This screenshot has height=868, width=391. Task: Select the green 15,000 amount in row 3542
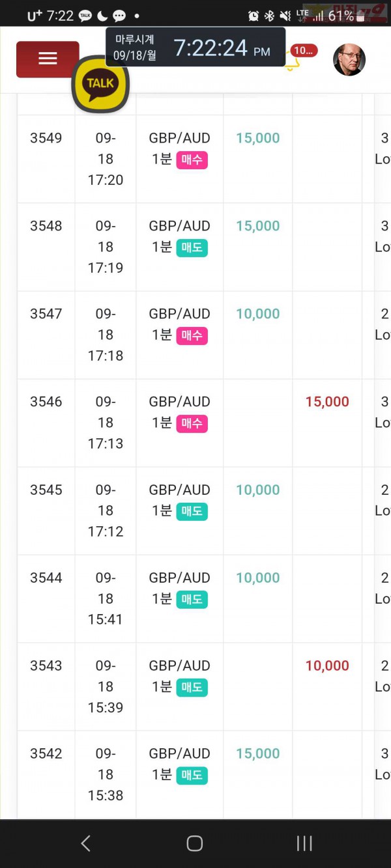tap(258, 753)
